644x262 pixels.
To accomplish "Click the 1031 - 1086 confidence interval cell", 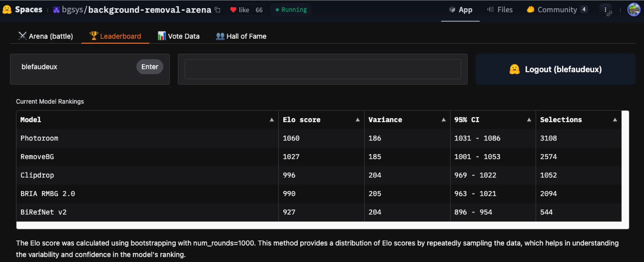I will click(x=493, y=138).
